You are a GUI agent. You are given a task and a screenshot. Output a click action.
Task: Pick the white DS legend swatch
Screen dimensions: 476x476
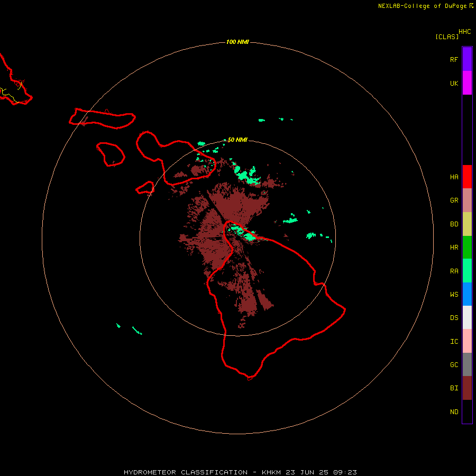tap(467, 317)
